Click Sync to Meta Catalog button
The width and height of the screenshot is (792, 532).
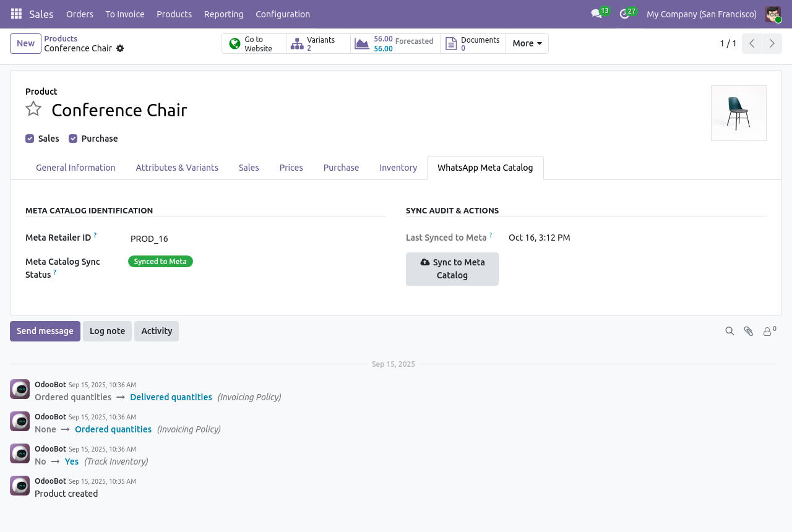pos(452,269)
